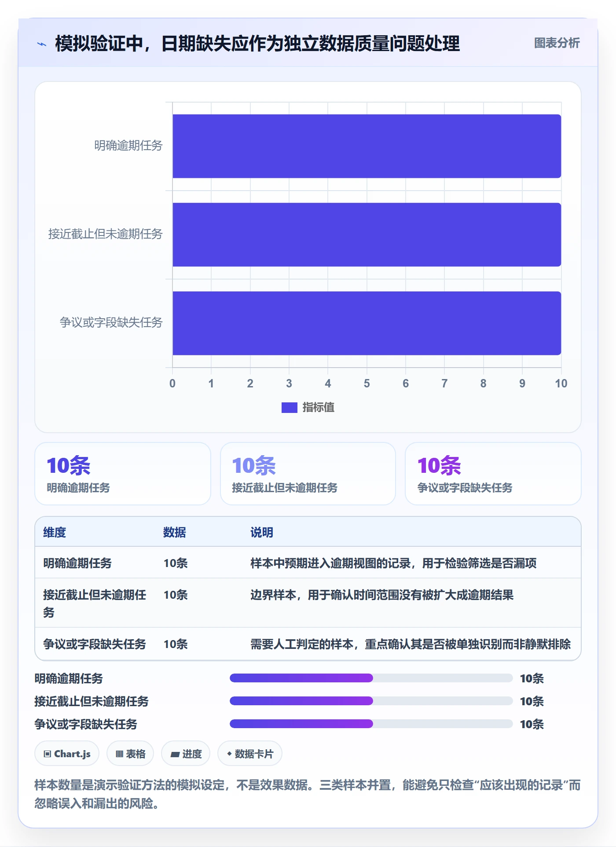Click the x-axis tick label 10
616x847 pixels.
click(x=561, y=383)
